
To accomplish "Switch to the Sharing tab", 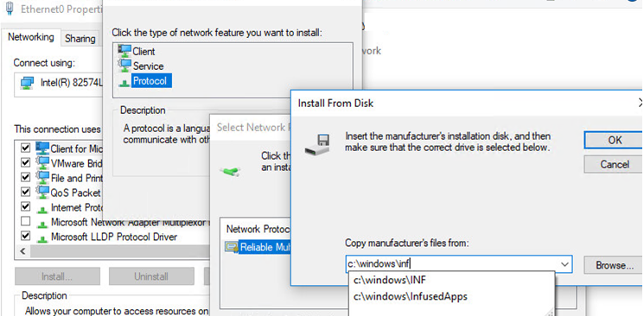I will pos(80,39).
